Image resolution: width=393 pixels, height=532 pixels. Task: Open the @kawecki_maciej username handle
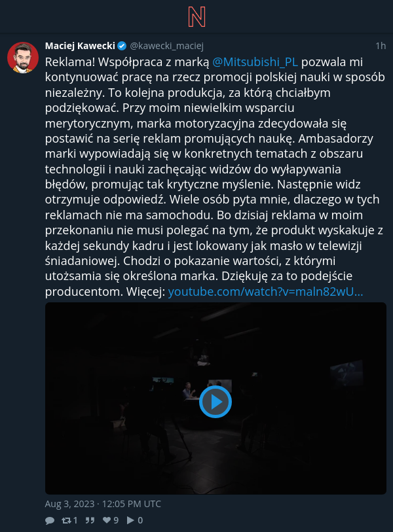[x=166, y=46]
